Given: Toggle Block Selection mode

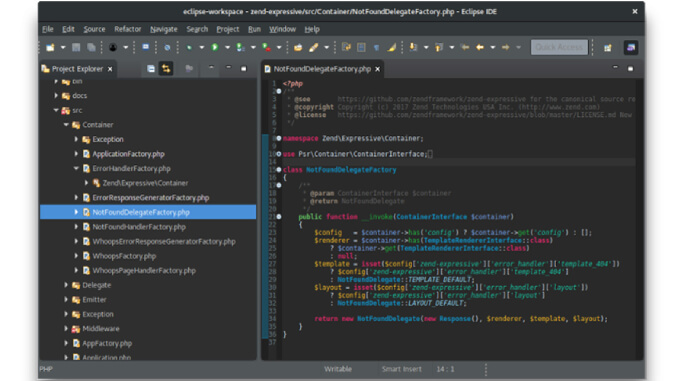Looking at the screenshot, I should [361, 47].
